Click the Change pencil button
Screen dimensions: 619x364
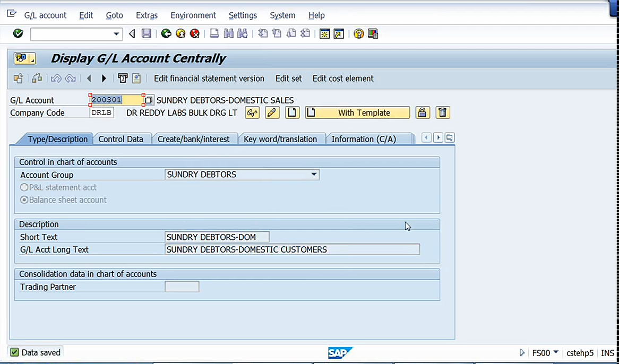272,113
